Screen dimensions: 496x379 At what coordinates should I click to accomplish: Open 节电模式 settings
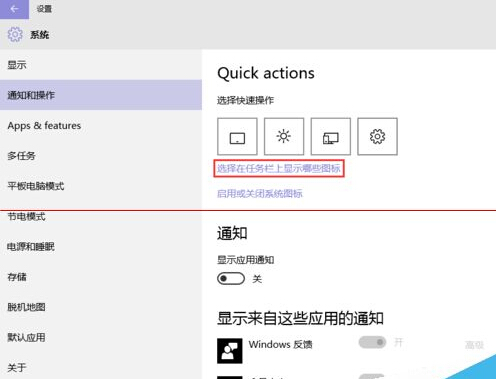click(x=101, y=216)
